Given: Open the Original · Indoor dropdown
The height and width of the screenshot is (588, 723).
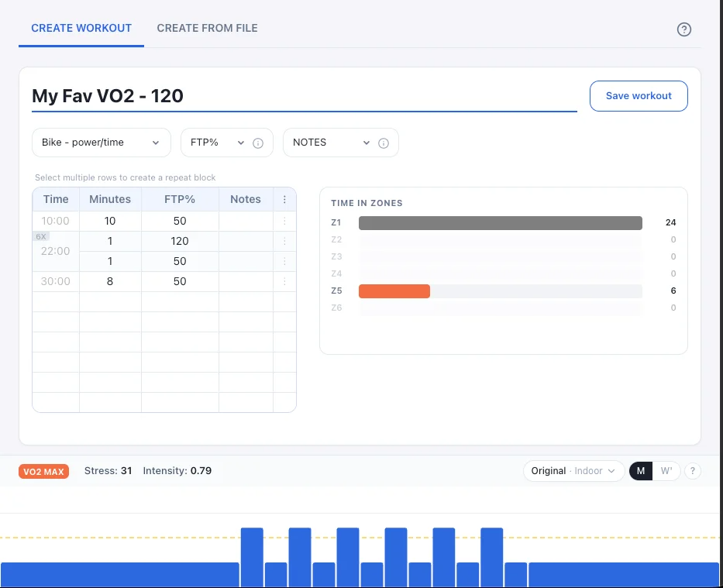Looking at the screenshot, I should pos(573,470).
